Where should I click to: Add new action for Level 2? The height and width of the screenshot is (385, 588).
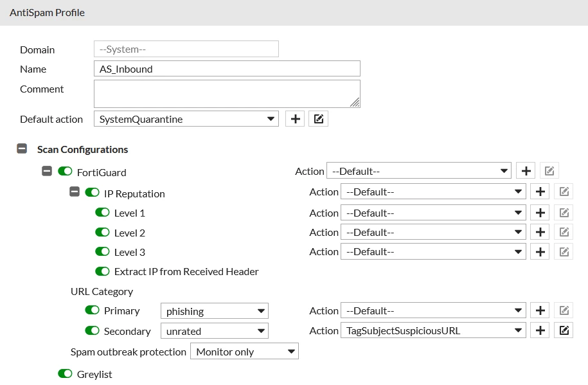coord(540,232)
